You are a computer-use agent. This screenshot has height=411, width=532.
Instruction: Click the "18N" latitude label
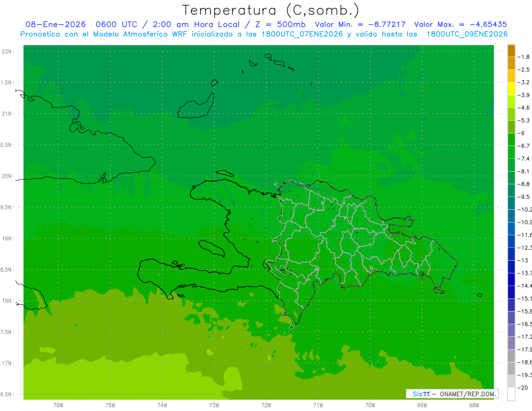(x=7, y=301)
